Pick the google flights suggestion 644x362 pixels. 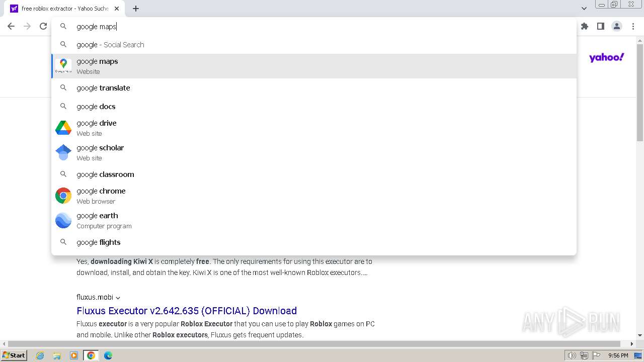(314, 242)
